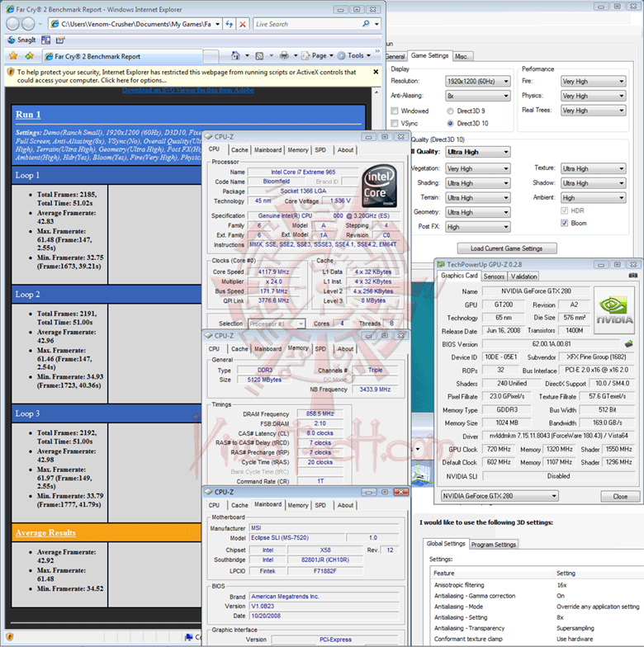
Task: Open the Fire quality dropdown
Action: 593,81
